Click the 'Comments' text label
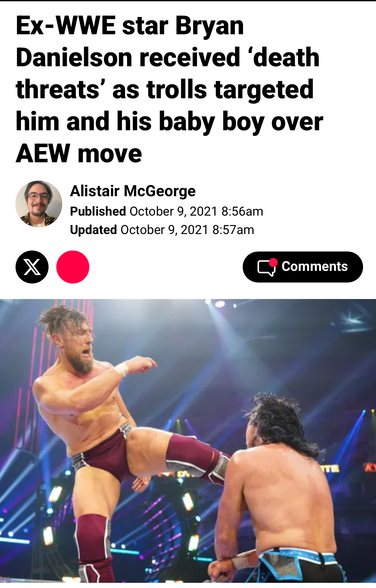376x588 pixels. [315, 267]
